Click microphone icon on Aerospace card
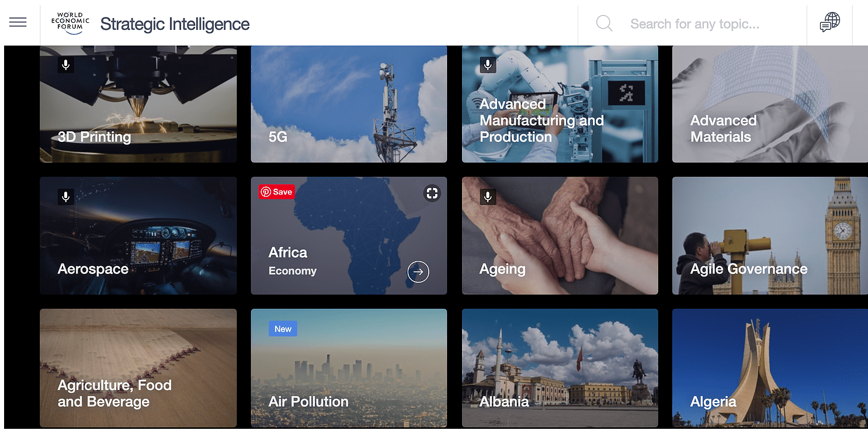 click(66, 197)
